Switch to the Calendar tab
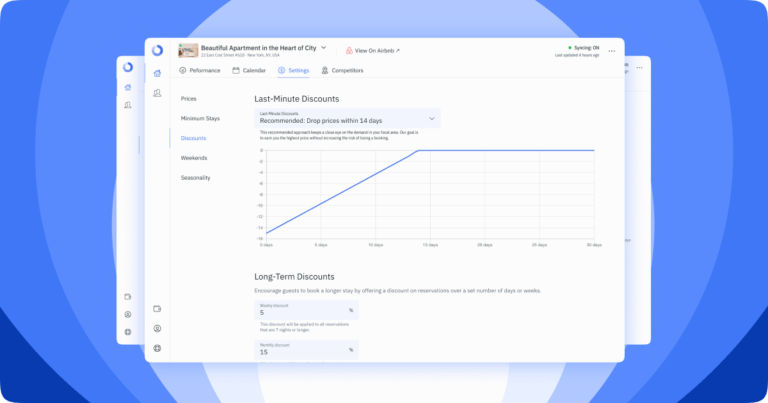768x403 pixels. click(249, 71)
